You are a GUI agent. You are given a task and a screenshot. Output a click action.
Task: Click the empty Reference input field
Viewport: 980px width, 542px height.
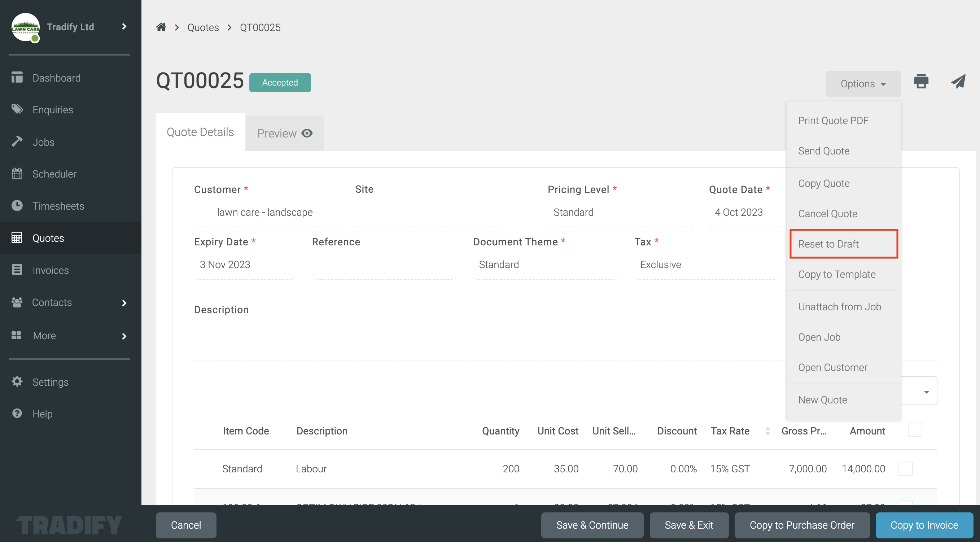pyautogui.click(x=384, y=265)
